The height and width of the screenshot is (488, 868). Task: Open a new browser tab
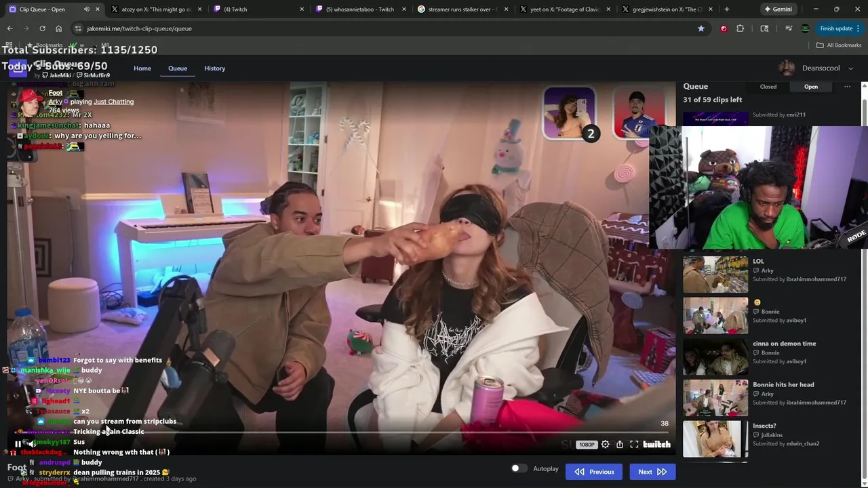pos(726,9)
